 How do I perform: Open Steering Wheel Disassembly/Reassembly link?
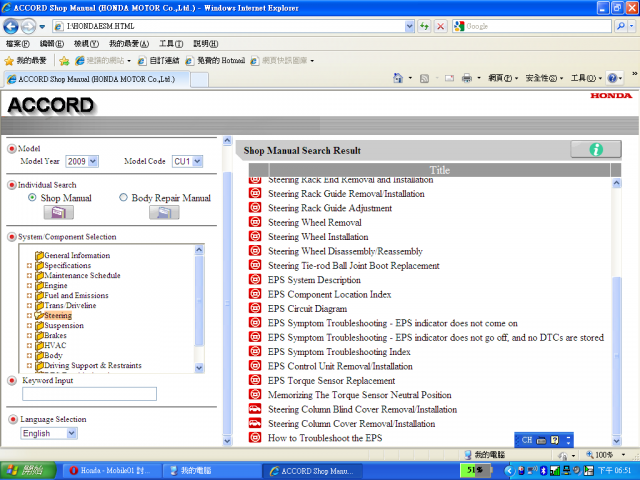(345, 251)
